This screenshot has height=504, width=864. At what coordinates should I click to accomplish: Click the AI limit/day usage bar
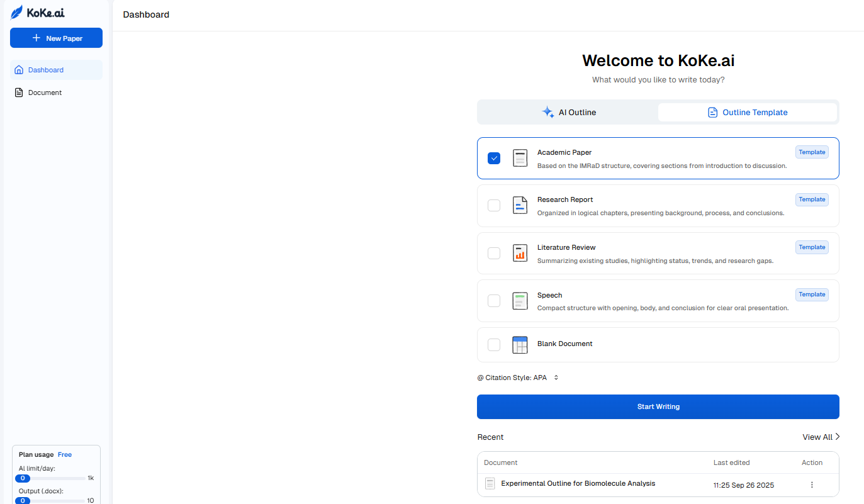pyautogui.click(x=50, y=478)
